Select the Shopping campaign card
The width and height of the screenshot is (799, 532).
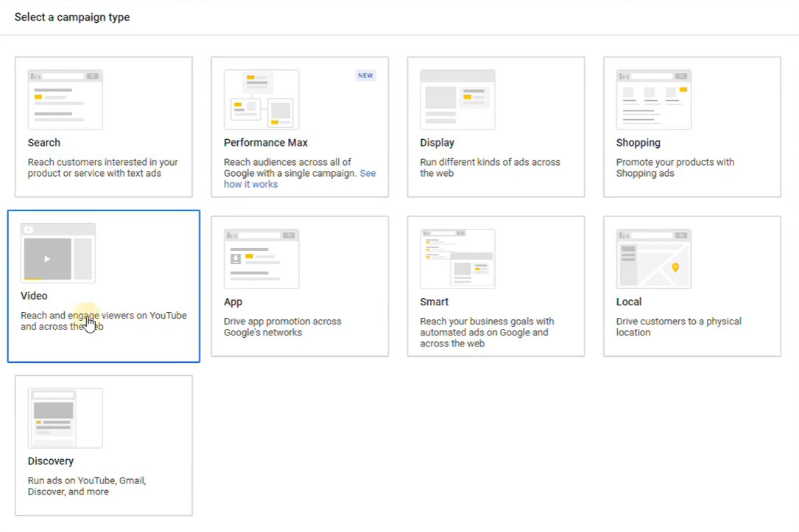point(691,127)
